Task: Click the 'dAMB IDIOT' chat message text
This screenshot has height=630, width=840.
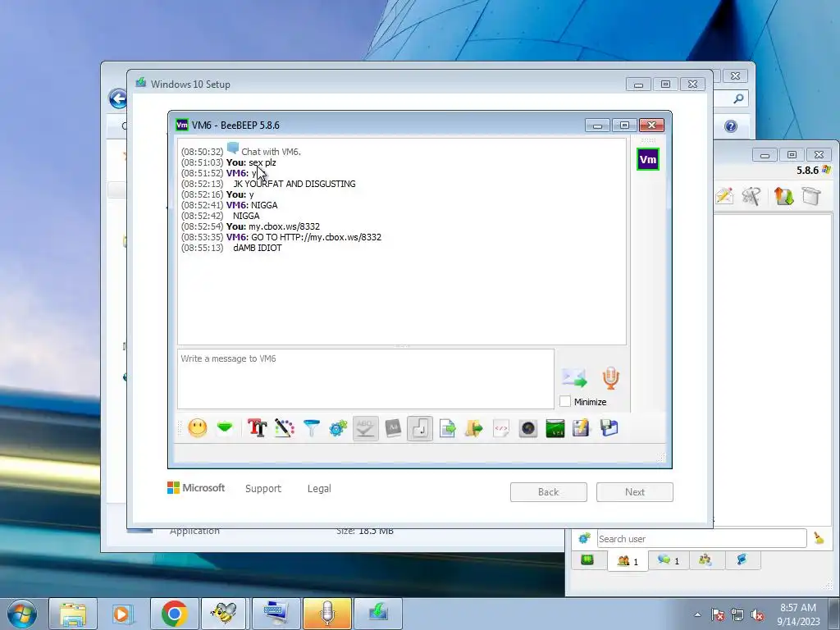Action: (x=257, y=248)
